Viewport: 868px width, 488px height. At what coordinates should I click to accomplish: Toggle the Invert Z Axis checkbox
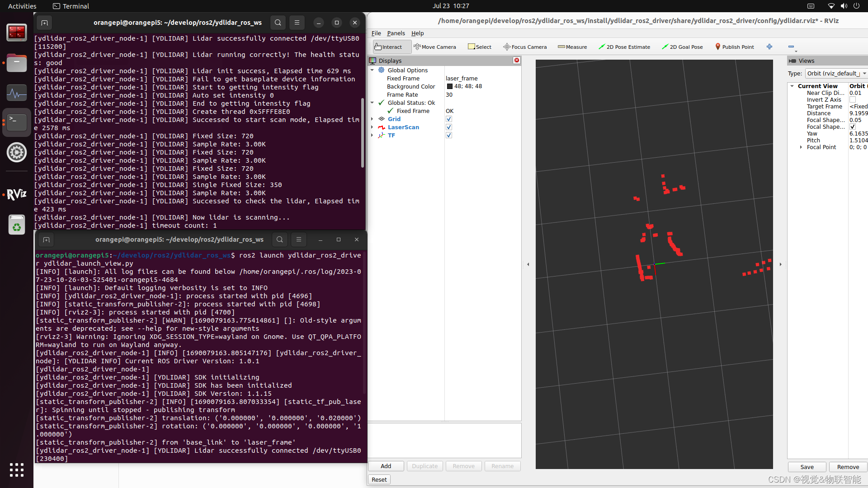pyautogui.click(x=853, y=99)
